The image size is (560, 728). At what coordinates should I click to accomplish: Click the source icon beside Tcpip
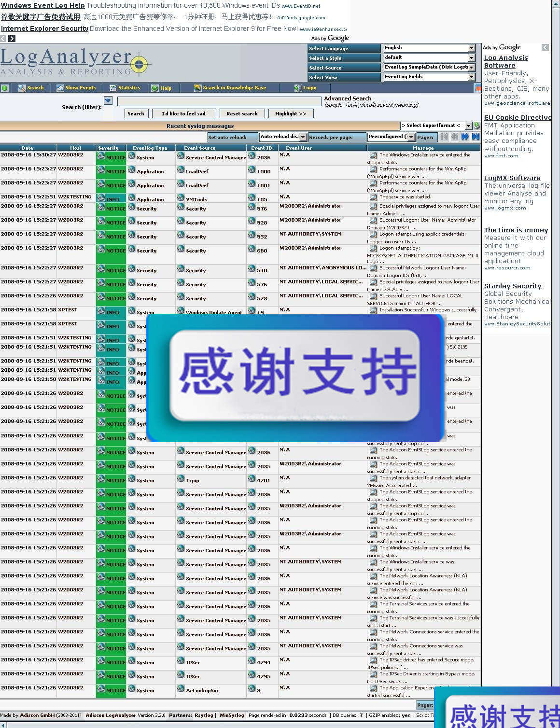click(181, 479)
